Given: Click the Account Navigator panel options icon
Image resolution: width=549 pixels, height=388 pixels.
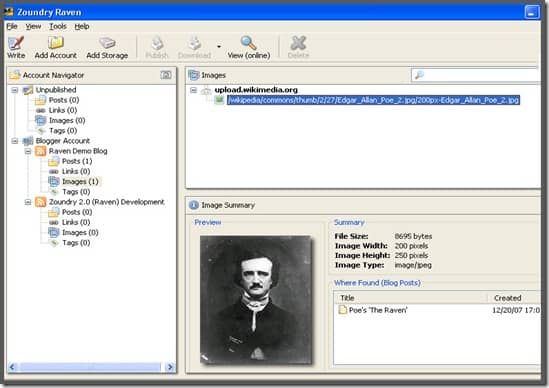Looking at the screenshot, I should (x=166, y=75).
